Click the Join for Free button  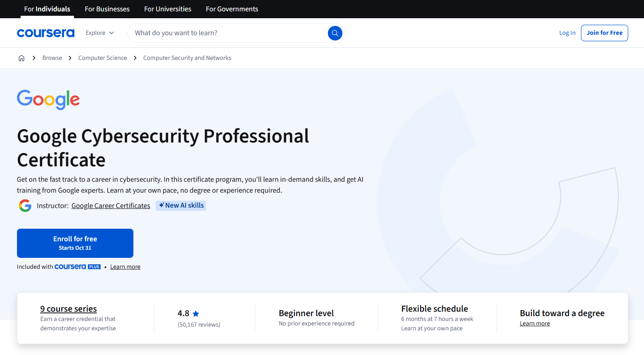[604, 33]
